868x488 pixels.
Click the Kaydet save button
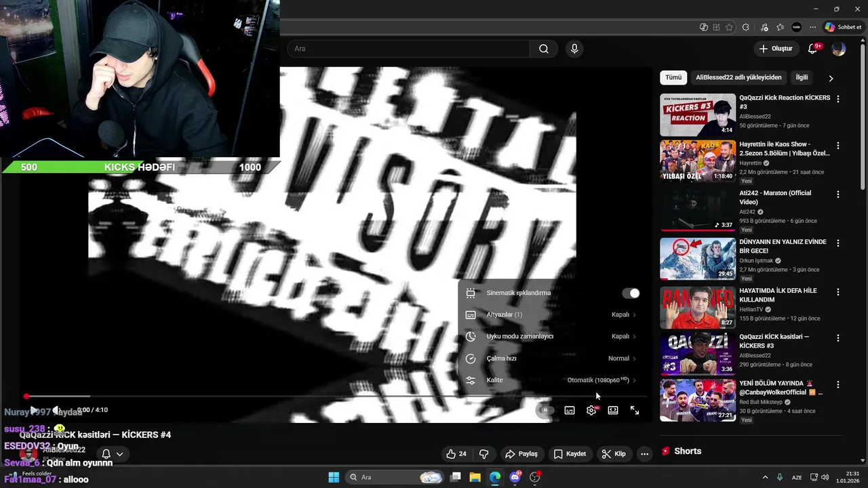pos(570,454)
